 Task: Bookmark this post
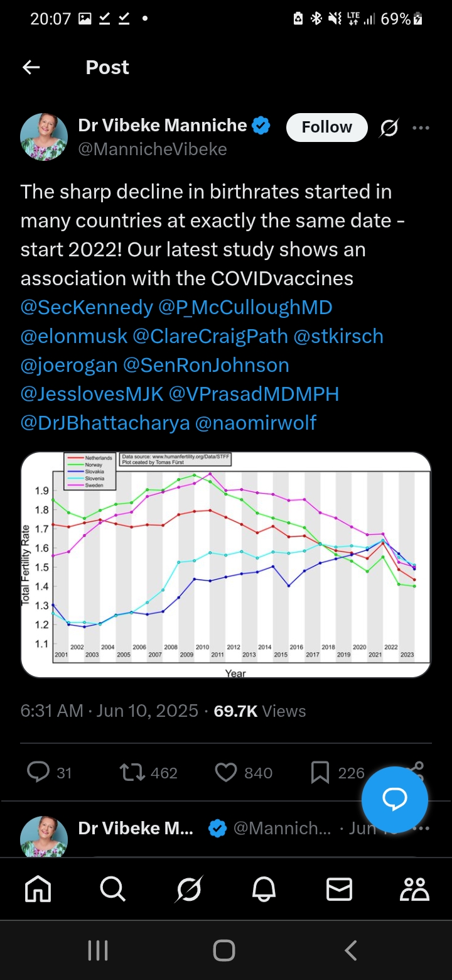[320, 772]
